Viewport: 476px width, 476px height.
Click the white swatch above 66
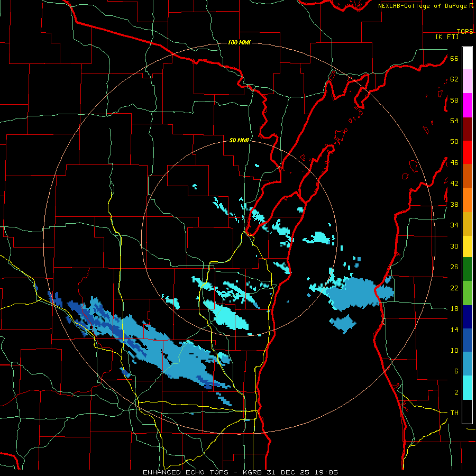(x=467, y=58)
